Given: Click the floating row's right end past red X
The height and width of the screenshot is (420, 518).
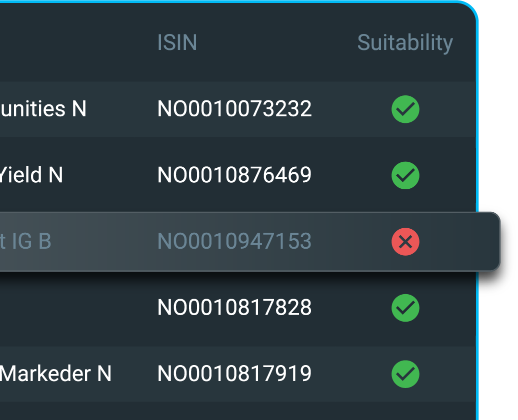Looking at the screenshot, I should click(x=459, y=242).
